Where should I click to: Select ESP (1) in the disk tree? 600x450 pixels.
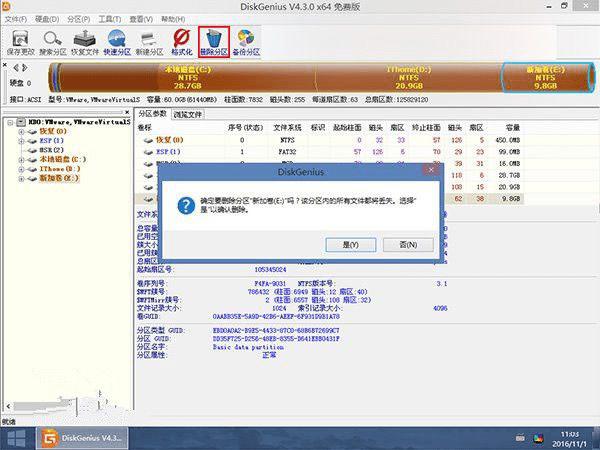click(x=51, y=141)
